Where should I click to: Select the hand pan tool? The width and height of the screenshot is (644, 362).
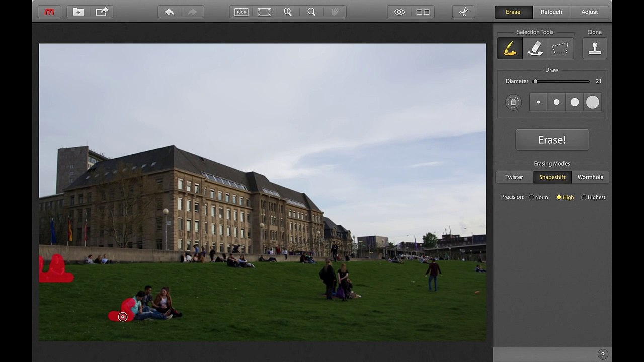[x=334, y=12]
